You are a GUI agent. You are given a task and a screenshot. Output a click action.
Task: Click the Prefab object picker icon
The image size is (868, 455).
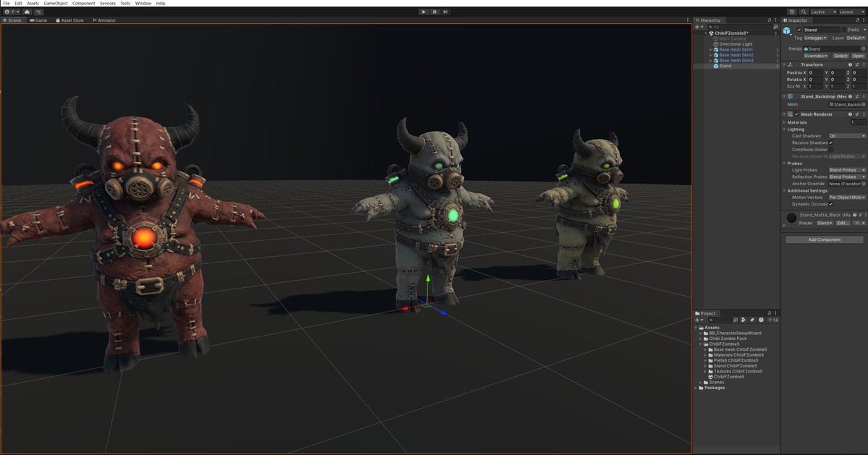[864, 48]
